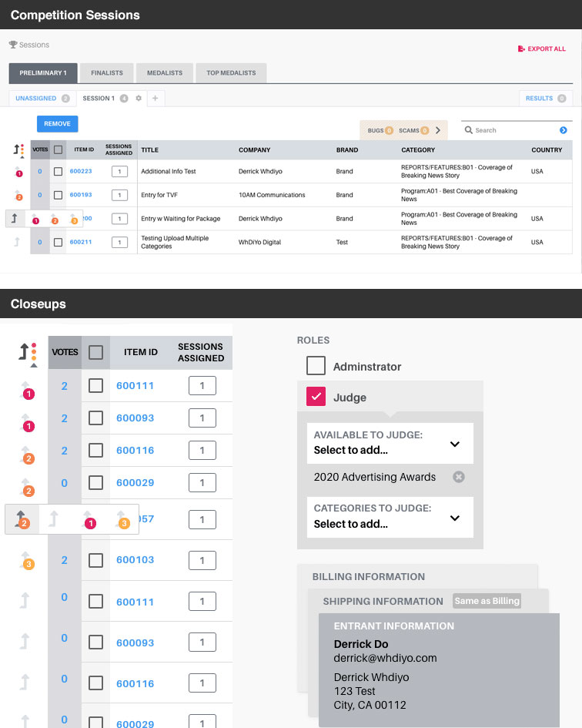Open the Top Medalists tab

coord(231,73)
